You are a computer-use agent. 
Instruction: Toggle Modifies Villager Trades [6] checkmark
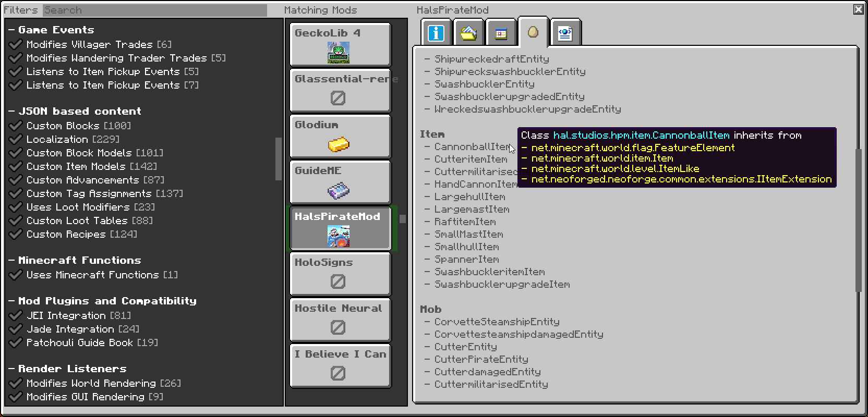tap(16, 44)
